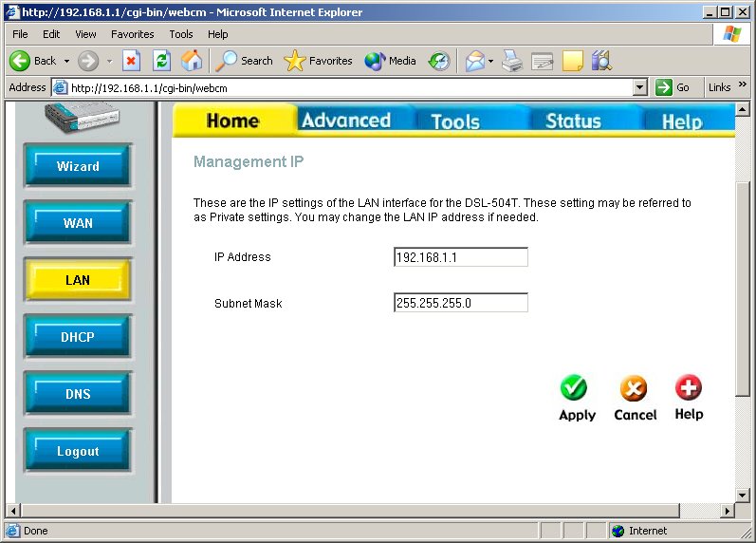The height and width of the screenshot is (543, 756).
Task: Open the DHCP settings button
Action: [78, 336]
